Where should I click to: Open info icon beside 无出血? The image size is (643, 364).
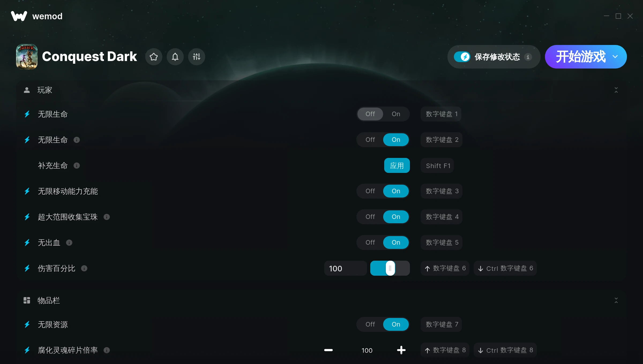click(x=69, y=243)
